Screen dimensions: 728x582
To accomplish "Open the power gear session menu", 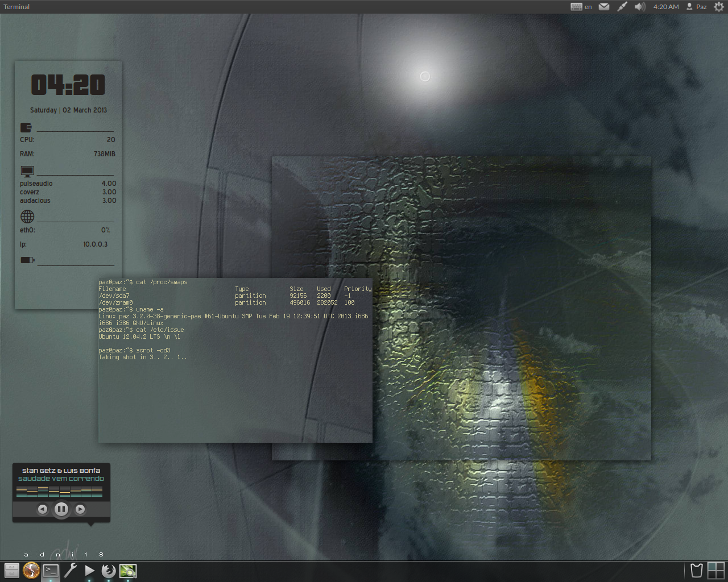I will pos(719,7).
